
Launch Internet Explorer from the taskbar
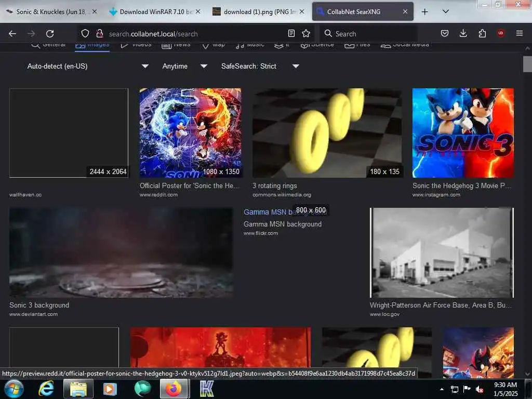tap(46, 389)
